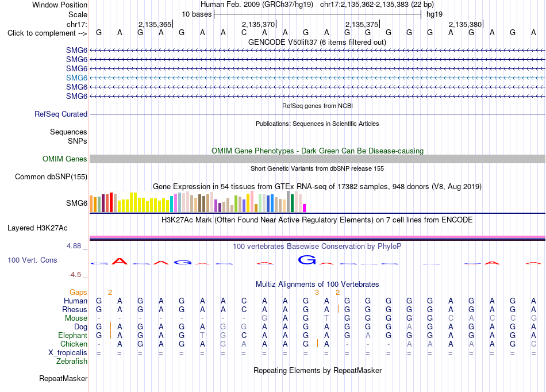Open the 100 Vert. Cons label

point(32,260)
